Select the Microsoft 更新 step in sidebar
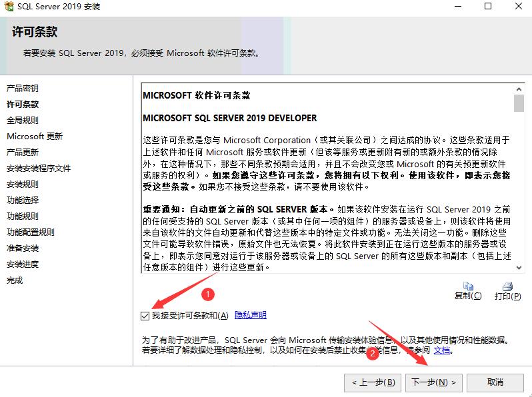This screenshot has width=532, height=397. click(x=35, y=137)
